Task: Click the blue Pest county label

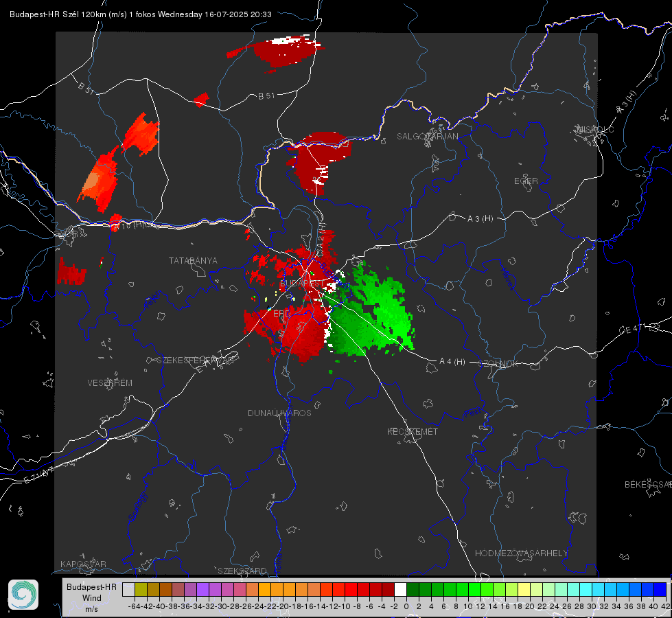Action: (x=473, y=413)
